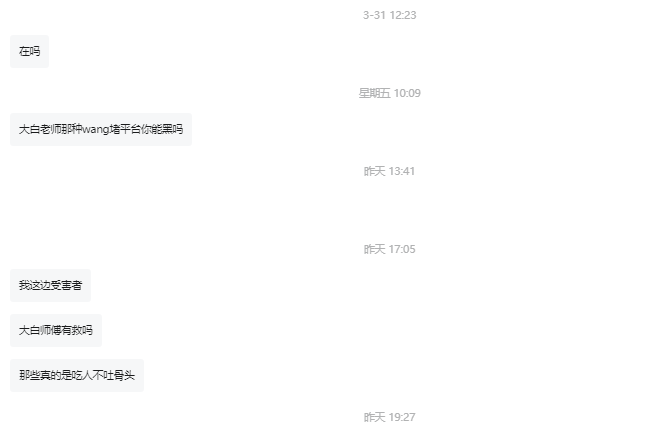Click the "那些真的是吃人不吐骨头" message bubble
Viewport: 646px width, 424px height.
click(x=77, y=375)
